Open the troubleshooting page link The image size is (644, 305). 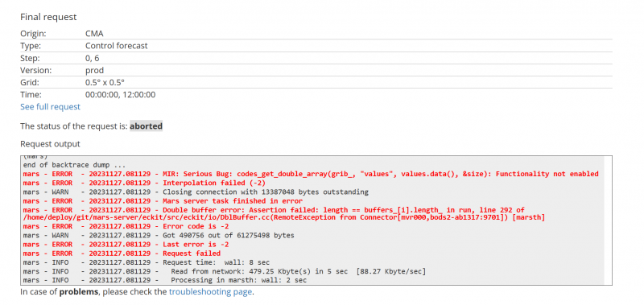pyautogui.click(x=210, y=292)
